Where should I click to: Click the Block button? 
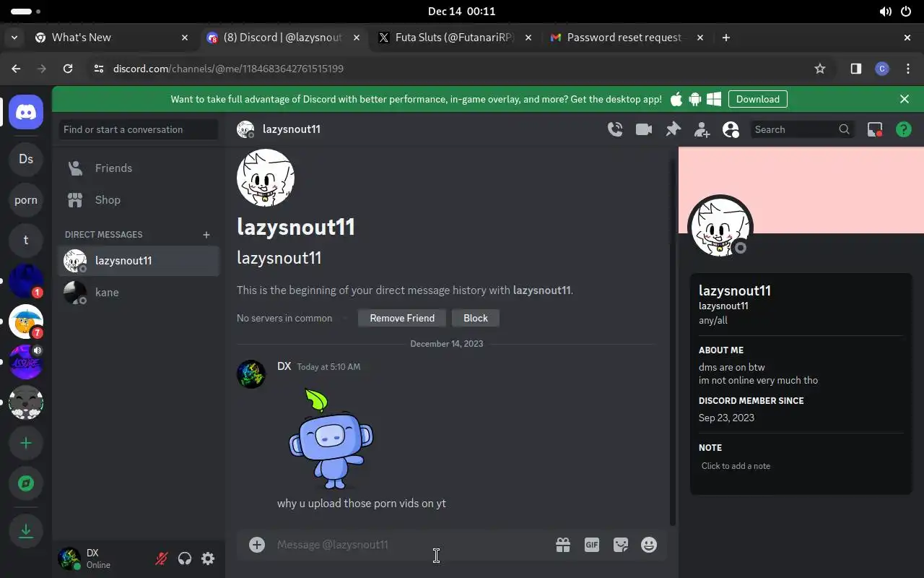(476, 318)
